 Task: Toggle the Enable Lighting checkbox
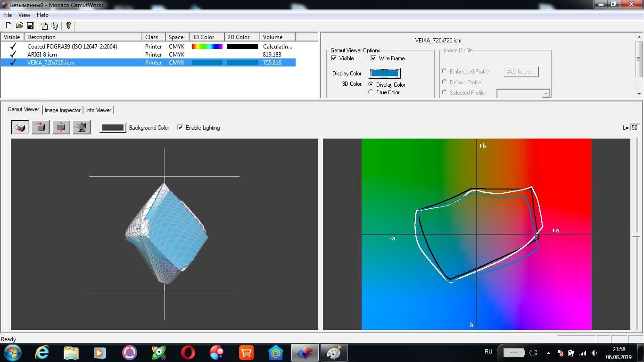pyautogui.click(x=180, y=127)
